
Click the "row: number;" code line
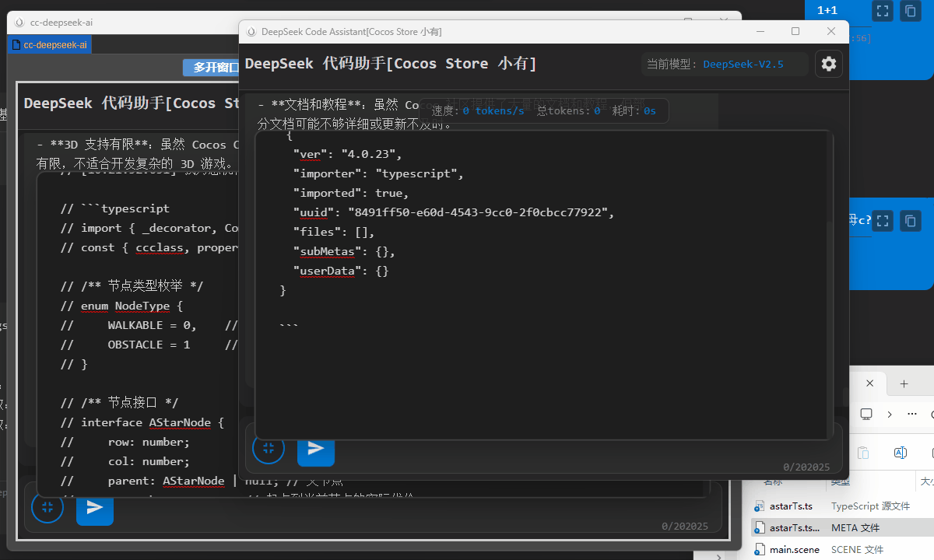coord(125,442)
